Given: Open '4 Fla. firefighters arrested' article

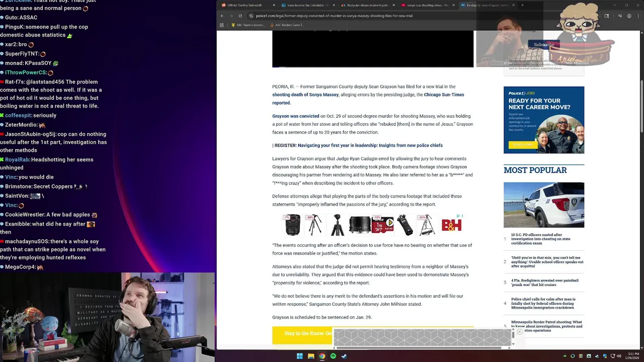Looking at the screenshot, I should tap(545, 283).
